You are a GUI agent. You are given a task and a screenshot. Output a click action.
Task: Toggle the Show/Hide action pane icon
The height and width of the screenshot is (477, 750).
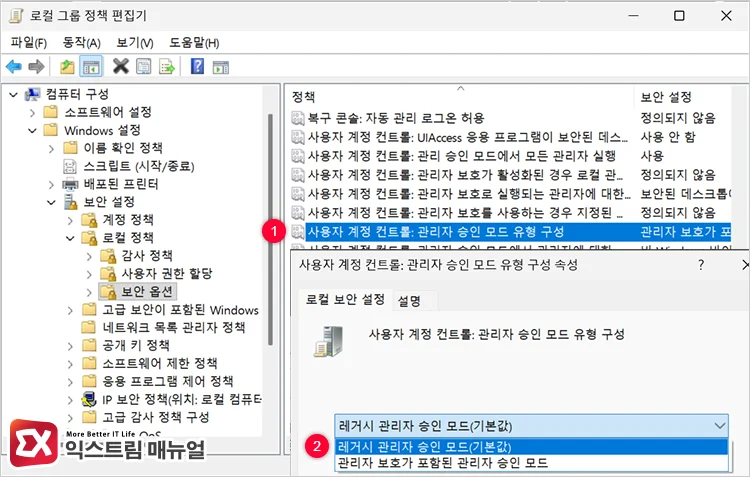point(221,67)
